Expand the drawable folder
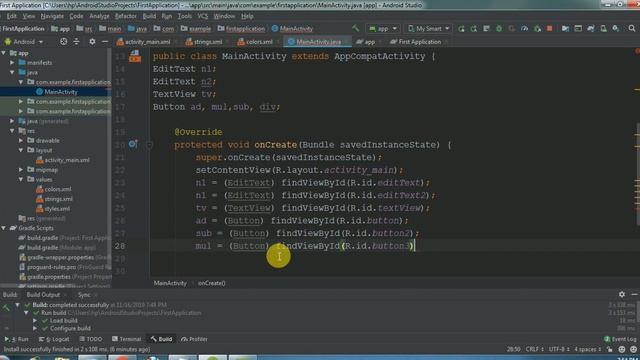The width and height of the screenshot is (640, 360). (x=21, y=140)
